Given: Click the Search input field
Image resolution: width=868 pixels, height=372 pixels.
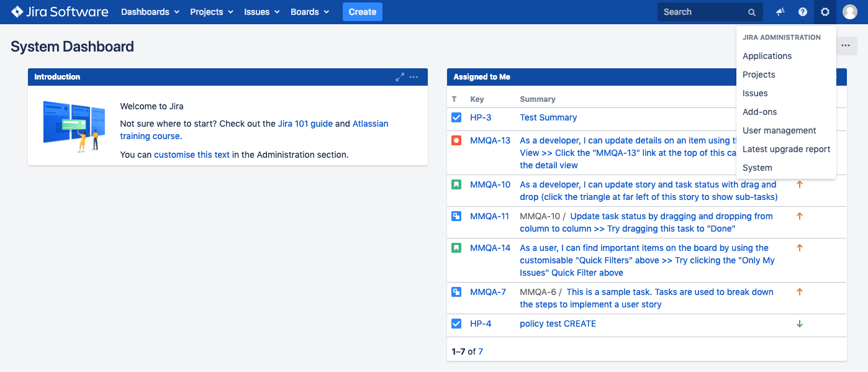Looking at the screenshot, I should [703, 12].
